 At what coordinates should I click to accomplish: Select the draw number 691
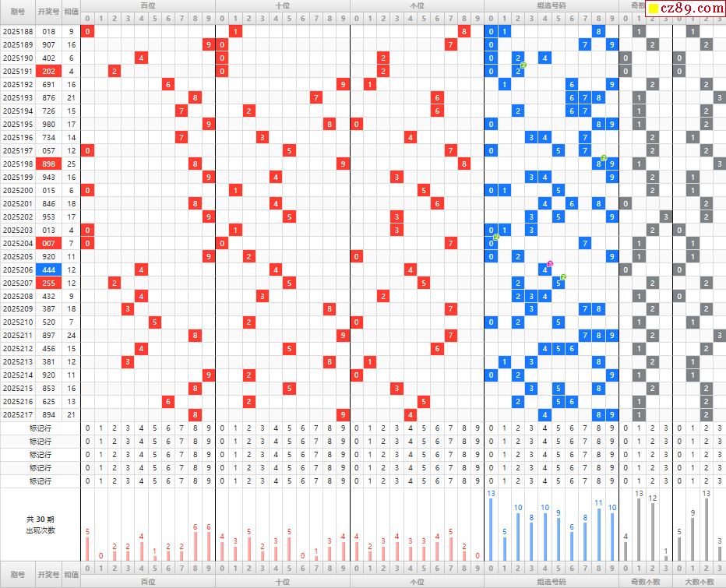tap(48, 85)
